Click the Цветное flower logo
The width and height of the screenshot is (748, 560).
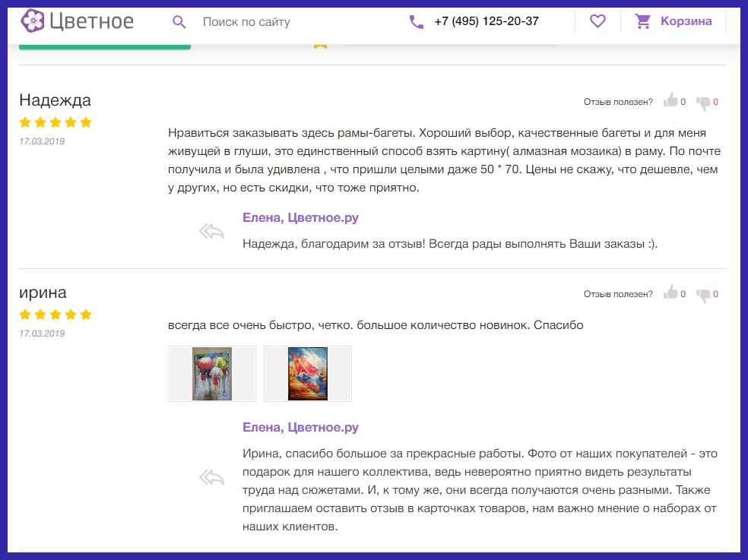point(33,21)
